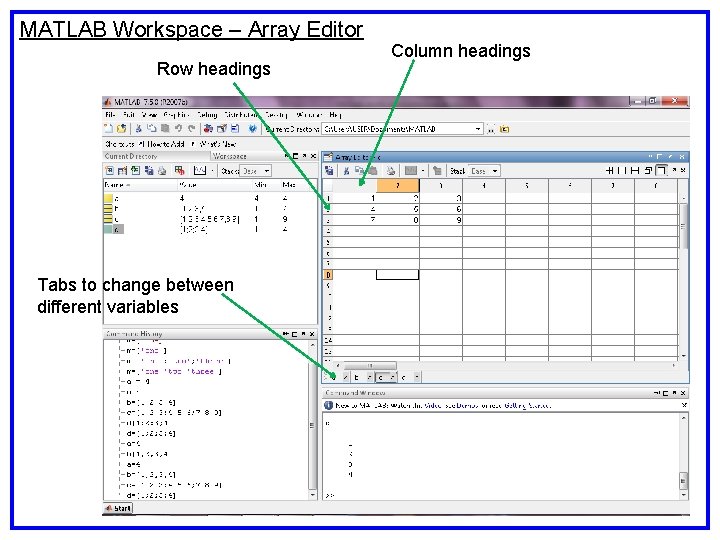Click go-up-one-level folder icon in main toolbar

pos(504,129)
